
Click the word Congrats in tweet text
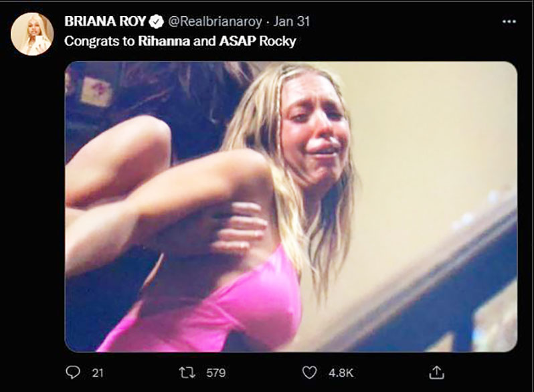tap(93, 41)
